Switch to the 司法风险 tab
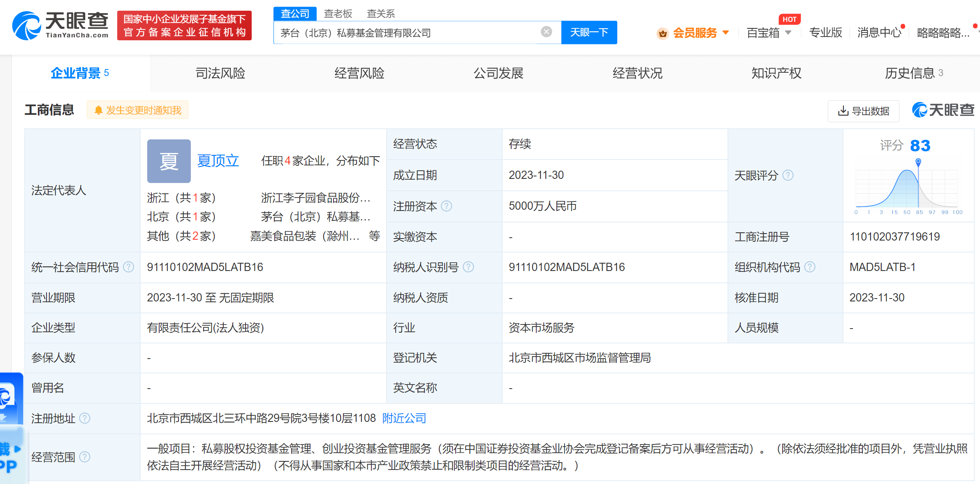Image resolution: width=980 pixels, height=484 pixels. pos(220,73)
